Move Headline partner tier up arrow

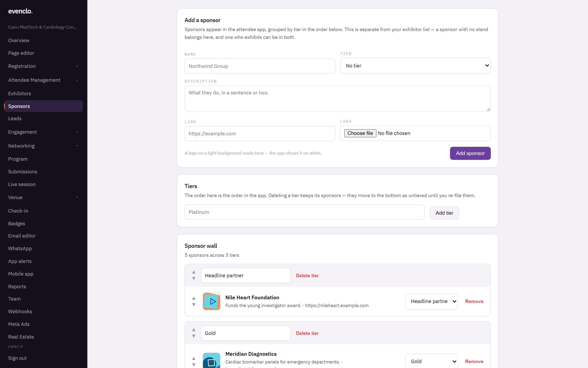(194, 272)
